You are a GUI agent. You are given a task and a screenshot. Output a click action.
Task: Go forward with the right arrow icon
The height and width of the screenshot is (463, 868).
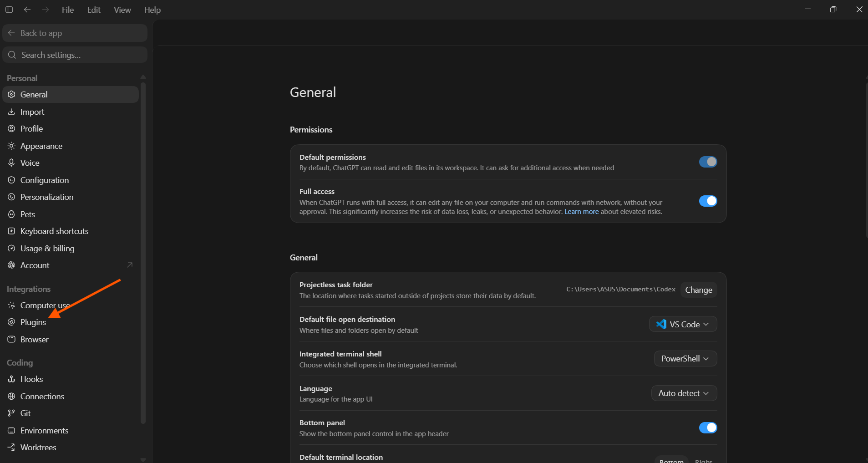click(x=46, y=10)
